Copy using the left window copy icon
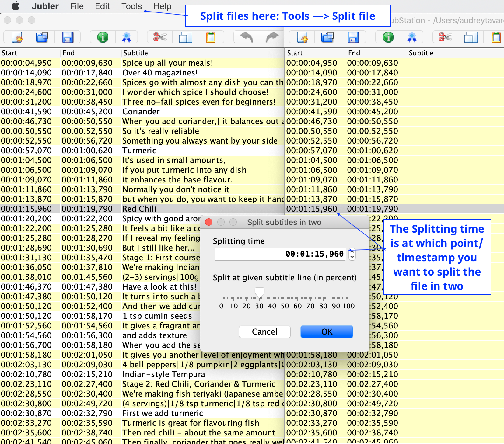 point(185,37)
